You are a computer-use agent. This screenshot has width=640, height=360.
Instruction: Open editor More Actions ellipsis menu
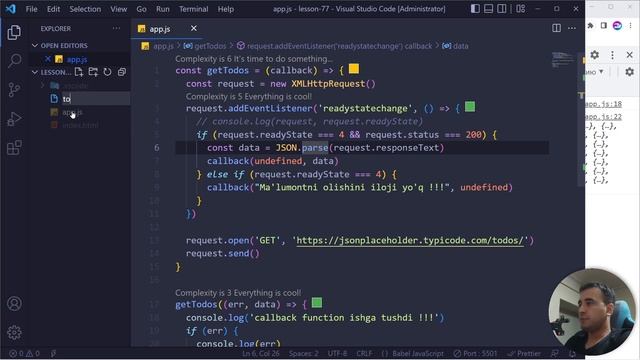pyautogui.click(x=572, y=28)
